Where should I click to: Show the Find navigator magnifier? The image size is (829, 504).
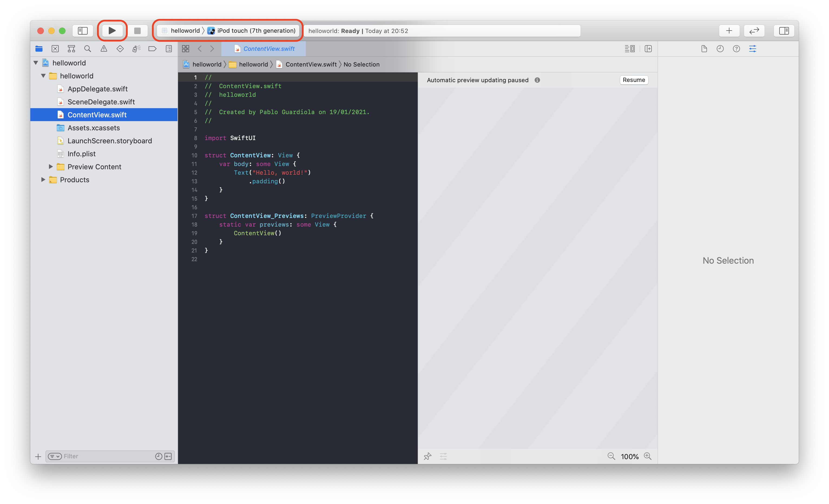click(x=87, y=49)
